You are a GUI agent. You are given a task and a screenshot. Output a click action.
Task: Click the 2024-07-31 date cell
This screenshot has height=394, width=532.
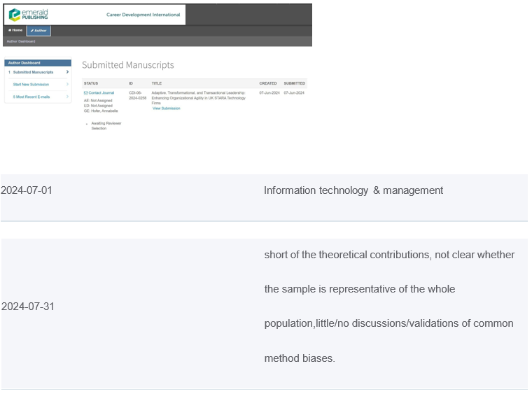27,307
